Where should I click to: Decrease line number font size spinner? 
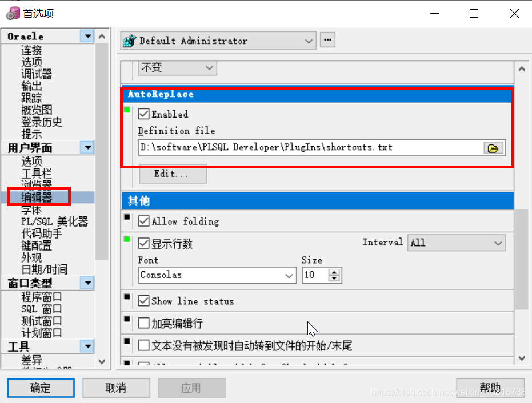334,278
